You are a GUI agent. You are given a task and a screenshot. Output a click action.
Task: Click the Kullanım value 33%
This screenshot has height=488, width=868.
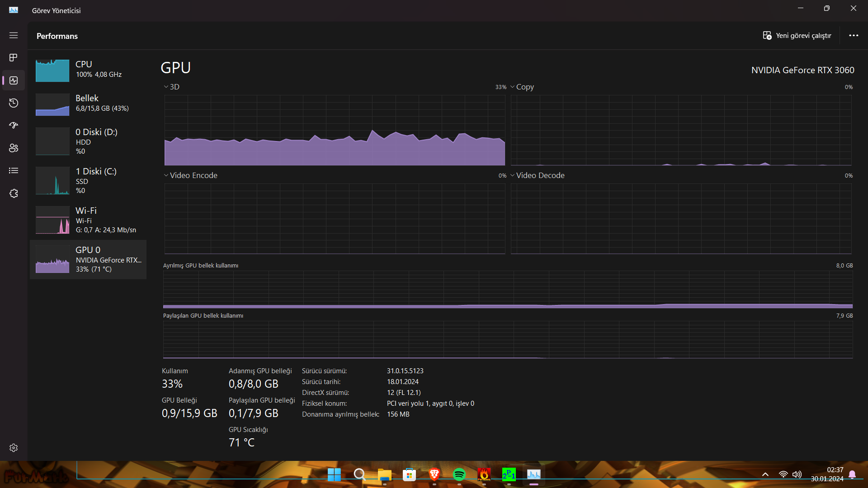click(x=172, y=384)
